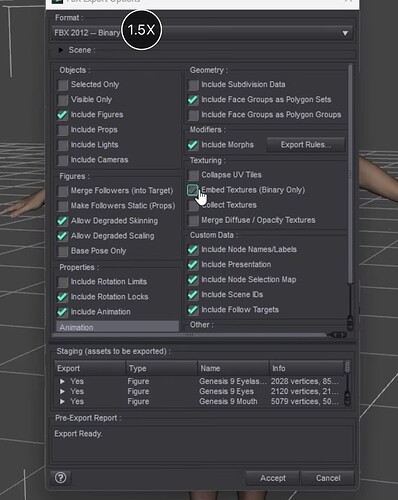Uncheck Include Scene IDs
398x500 pixels.
193,295
